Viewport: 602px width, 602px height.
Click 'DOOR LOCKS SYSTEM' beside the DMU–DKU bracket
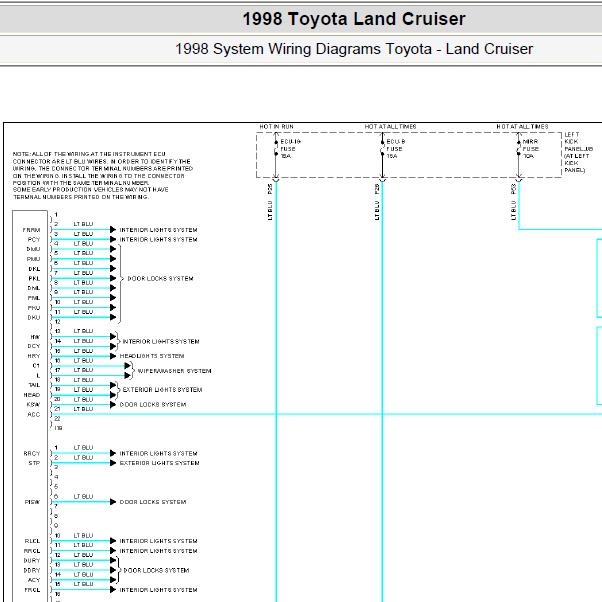coord(160,279)
